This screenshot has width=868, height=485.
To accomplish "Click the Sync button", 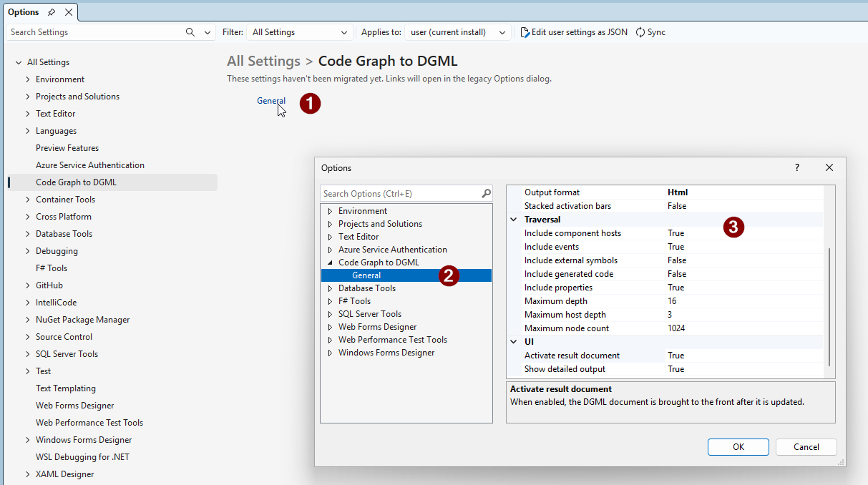I will pos(650,32).
